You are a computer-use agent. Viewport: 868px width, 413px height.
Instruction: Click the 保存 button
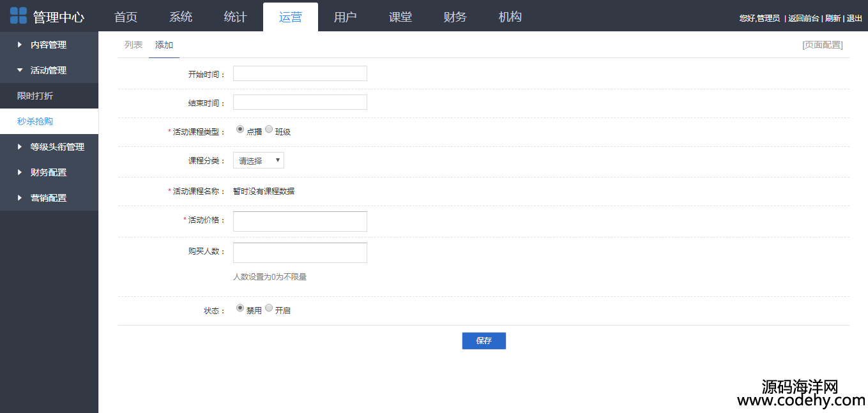(x=484, y=341)
